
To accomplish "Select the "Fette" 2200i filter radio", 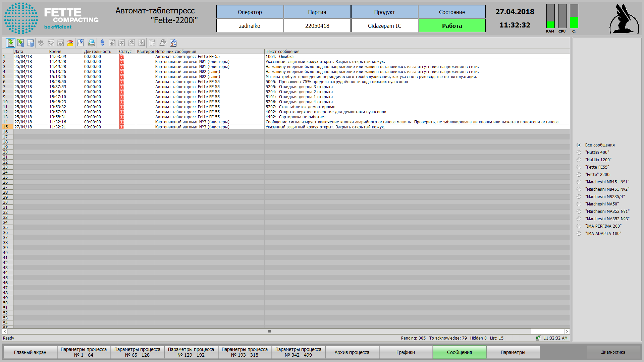I will (x=579, y=175).
